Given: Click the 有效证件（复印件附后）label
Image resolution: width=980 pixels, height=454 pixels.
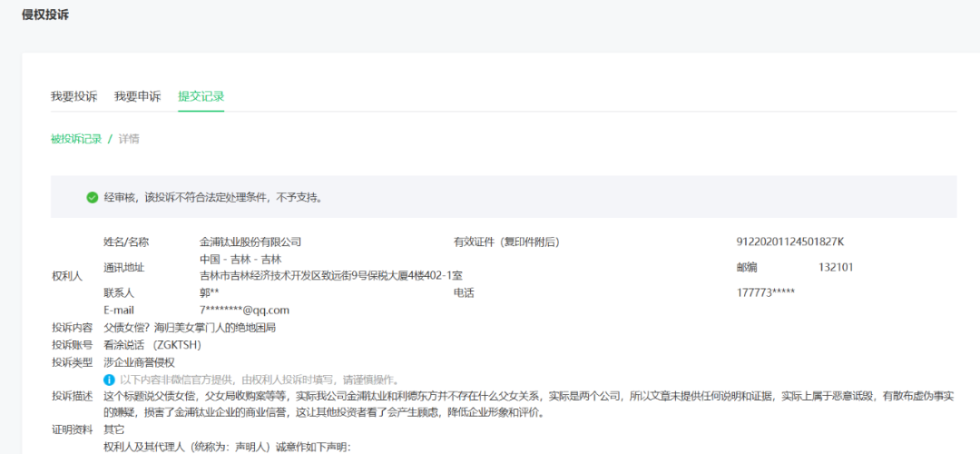Looking at the screenshot, I should [506, 242].
